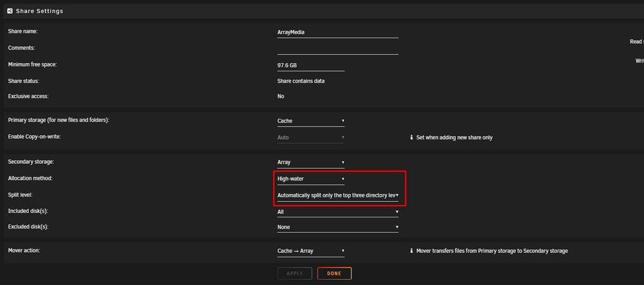Click info icon beside Copy-on-write note
This screenshot has width=644, height=285.
coord(412,137)
